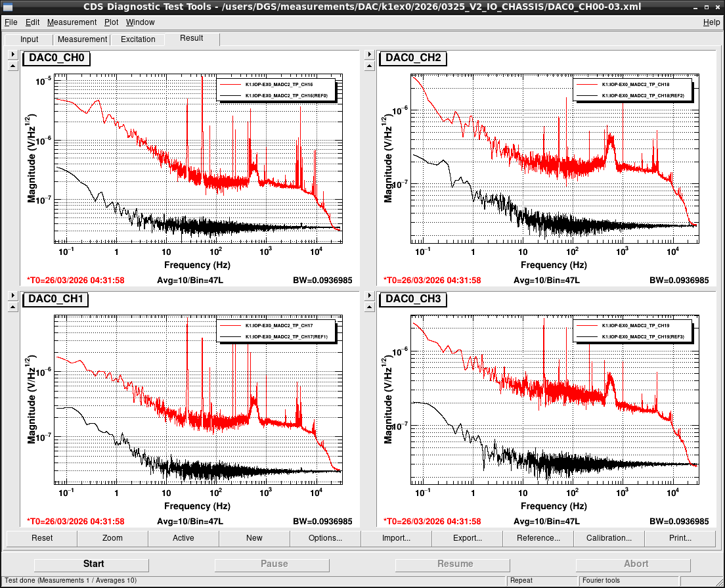The width and height of the screenshot is (725, 588).
Task: Click up-arrow icon beside DAC0_CH3 plot
Action: point(369,307)
